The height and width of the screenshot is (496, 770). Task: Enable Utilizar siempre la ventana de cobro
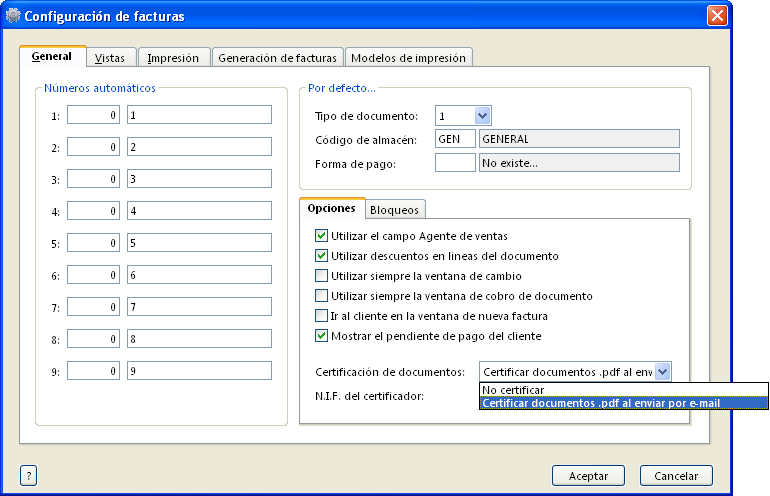click(x=321, y=296)
